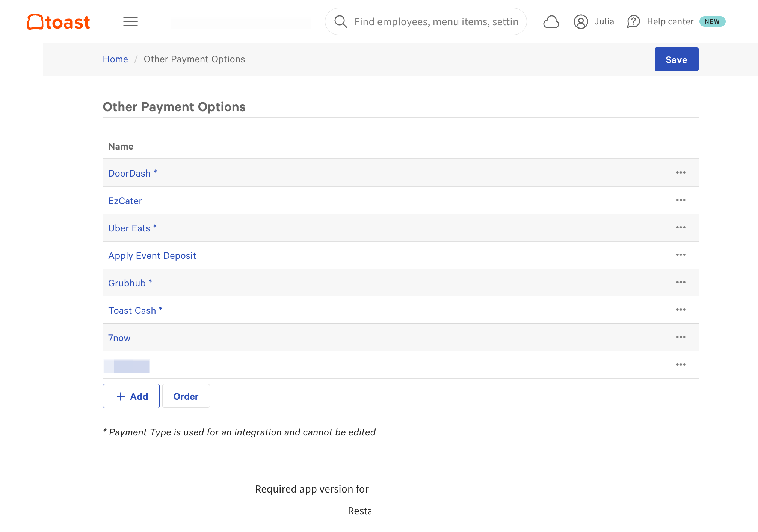Open more options for Grubhub row
The height and width of the screenshot is (532, 758).
pos(681,283)
